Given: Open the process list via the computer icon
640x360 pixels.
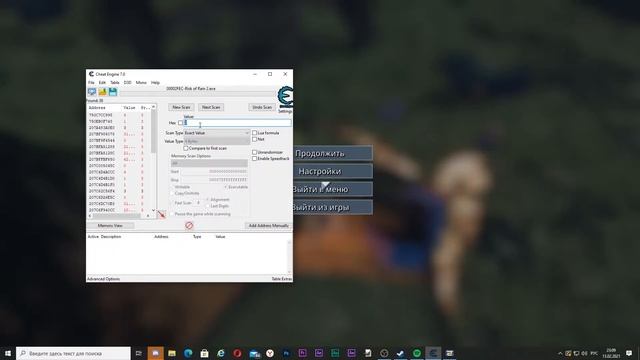Looking at the screenshot, I should (92, 92).
